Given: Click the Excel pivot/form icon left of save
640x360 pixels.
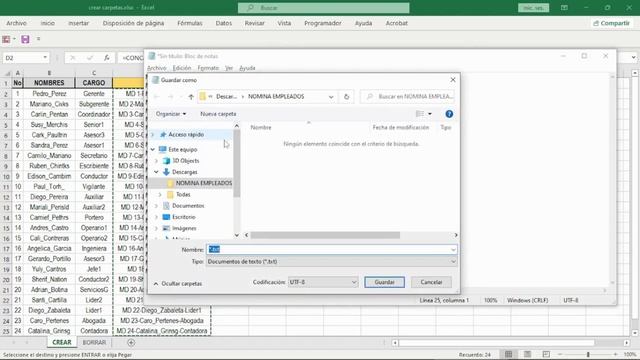Looking at the screenshot, I should [x=6, y=39].
